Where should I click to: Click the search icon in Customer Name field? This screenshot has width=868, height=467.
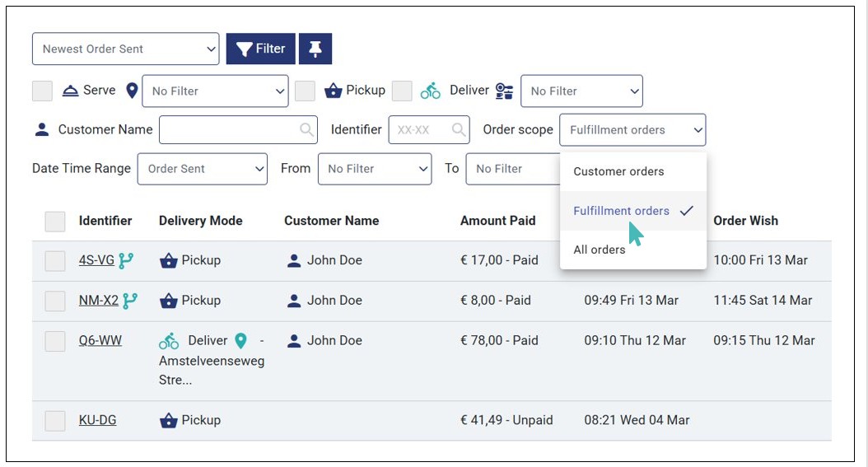[x=306, y=130]
